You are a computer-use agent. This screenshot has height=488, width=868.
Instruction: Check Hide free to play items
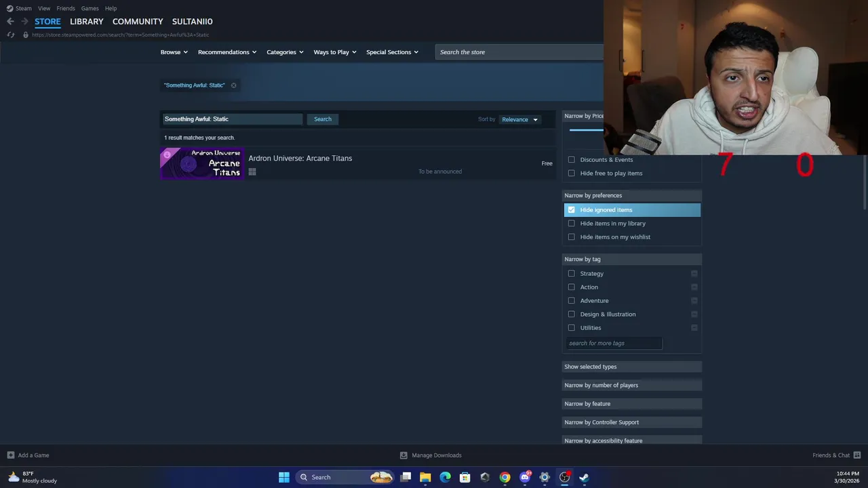pyautogui.click(x=571, y=174)
